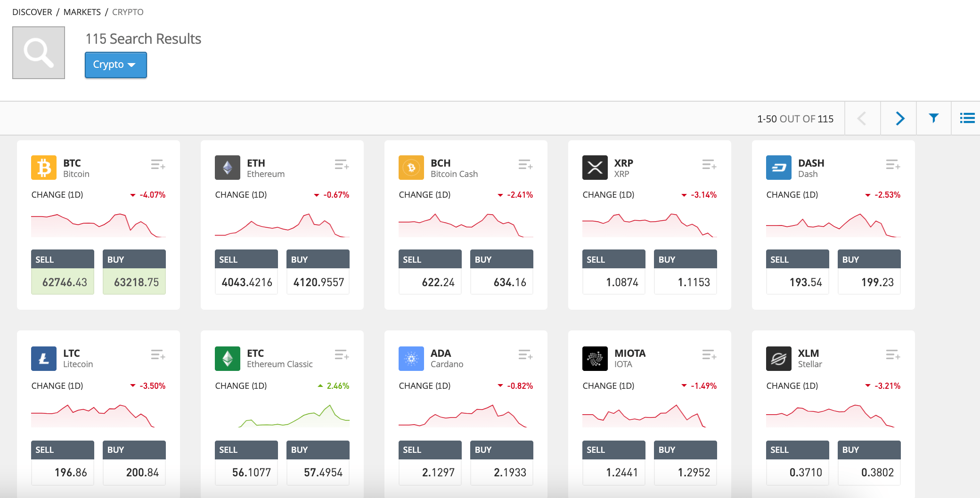Add BTC to watchlist icon
The image size is (980, 498).
pos(158,165)
